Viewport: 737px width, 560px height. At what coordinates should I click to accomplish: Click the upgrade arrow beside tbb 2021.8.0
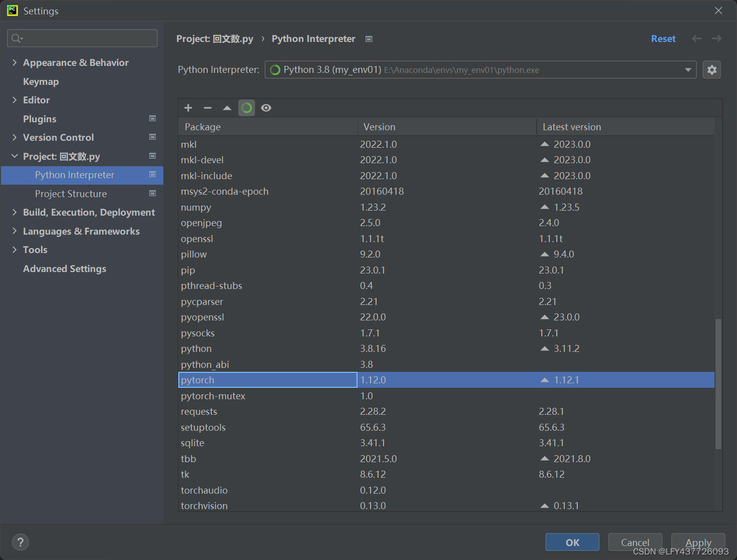pos(545,459)
